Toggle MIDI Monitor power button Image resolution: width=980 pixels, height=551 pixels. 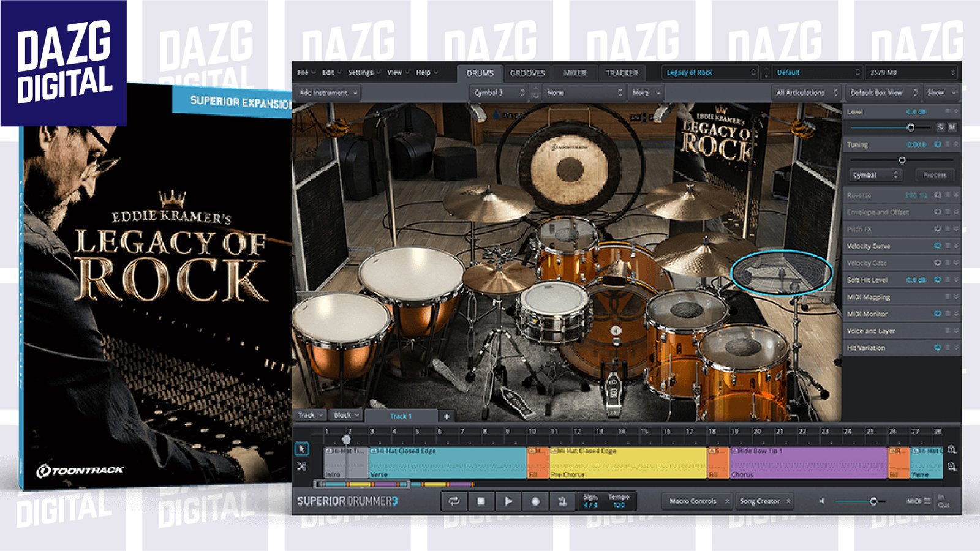coord(937,313)
